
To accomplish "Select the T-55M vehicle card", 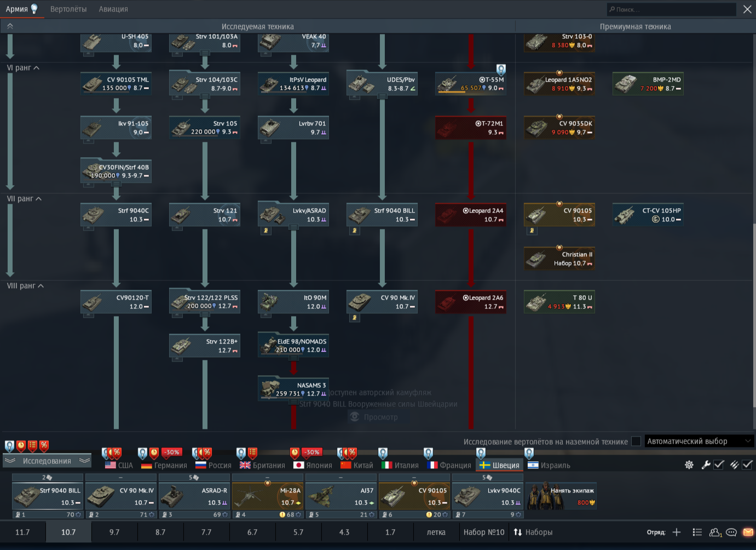I will [x=471, y=84].
